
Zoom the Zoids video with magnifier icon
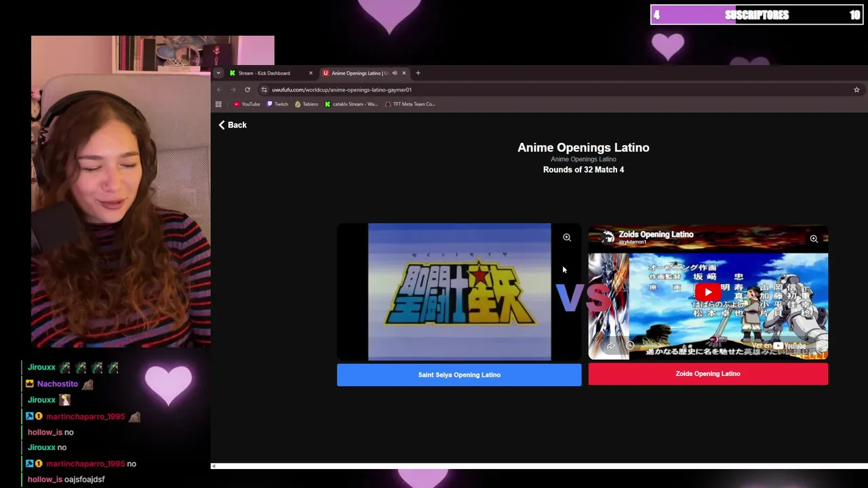814,239
